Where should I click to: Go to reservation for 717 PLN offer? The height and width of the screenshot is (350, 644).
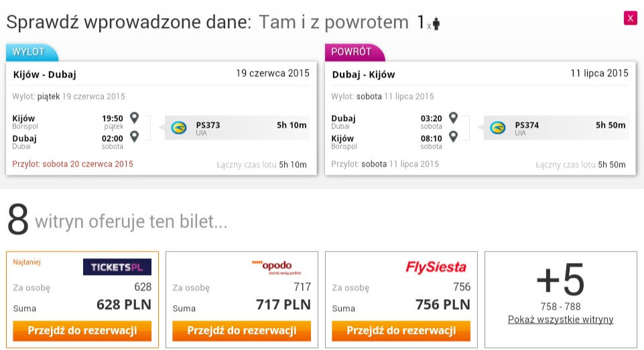(x=241, y=331)
